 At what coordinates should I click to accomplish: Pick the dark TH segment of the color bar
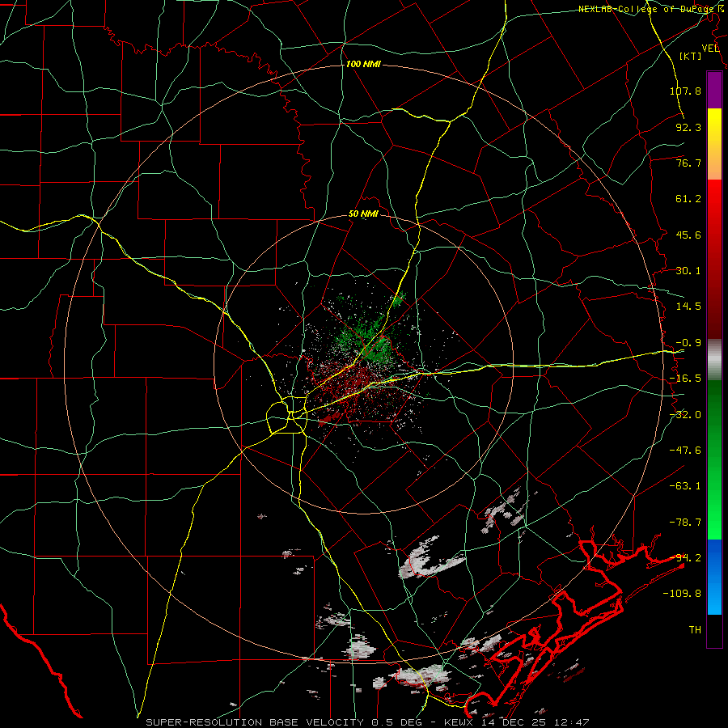pos(714,630)
